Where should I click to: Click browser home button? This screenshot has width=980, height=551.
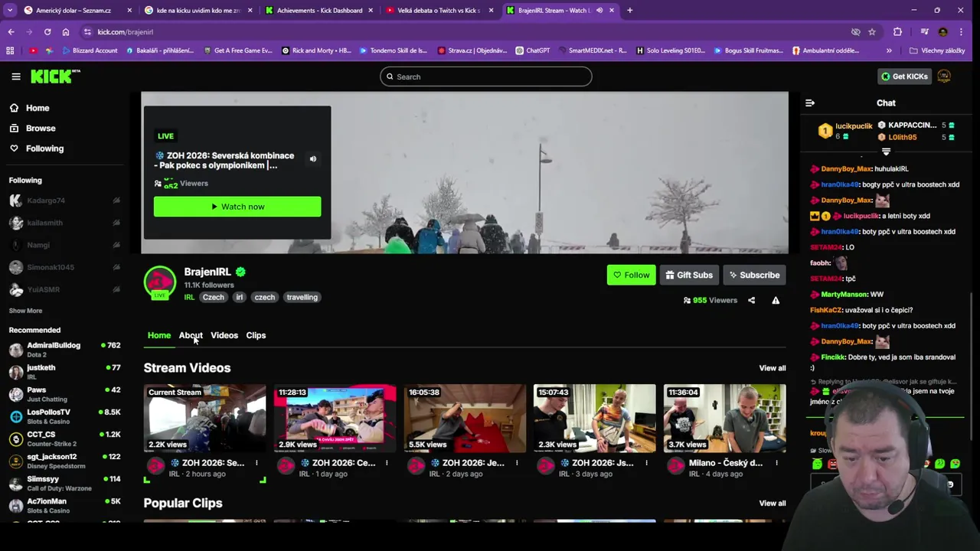tap(66, 32)
